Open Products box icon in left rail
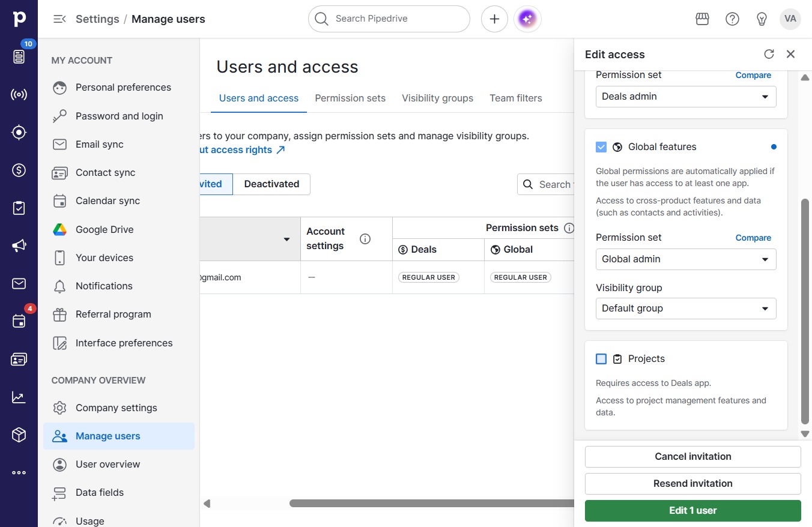Image resolution: width=812 pixels, height=527 pixels. tap(19, 435)
